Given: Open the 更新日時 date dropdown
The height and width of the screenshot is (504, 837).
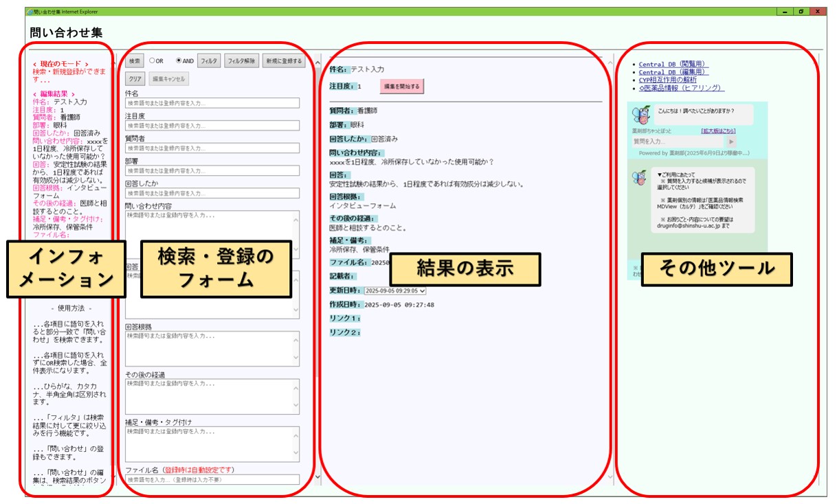Looking at the screenshot, I should pos(395,291).
